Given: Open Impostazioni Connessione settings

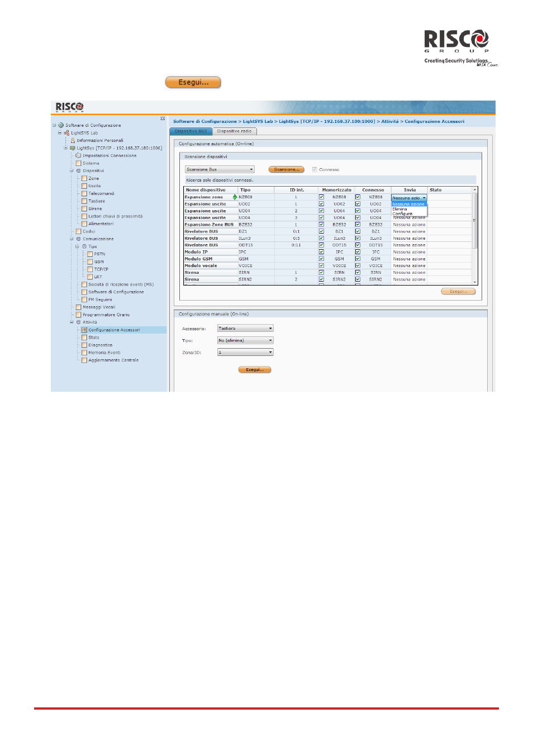Looking at the screenshot, I should [x=110, y=155].
